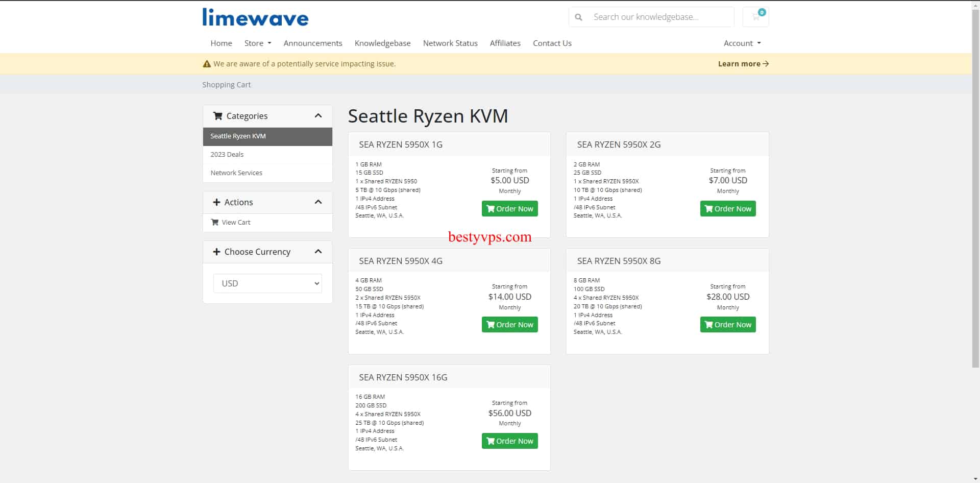The width and height of the screenshot is (980, 483).
Task: Click the $28.00 USD price
Action: pyautogui.click(x=728, y=297)
